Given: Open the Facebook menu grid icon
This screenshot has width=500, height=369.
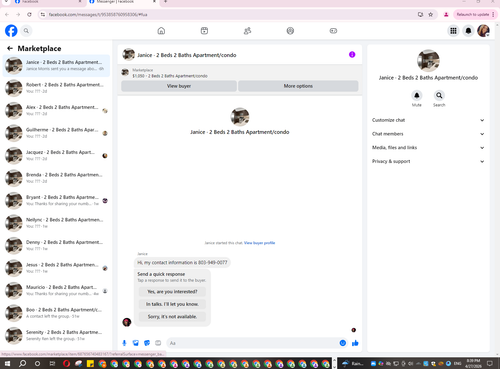Looking at the screenshot, I should tap(453, 31).
